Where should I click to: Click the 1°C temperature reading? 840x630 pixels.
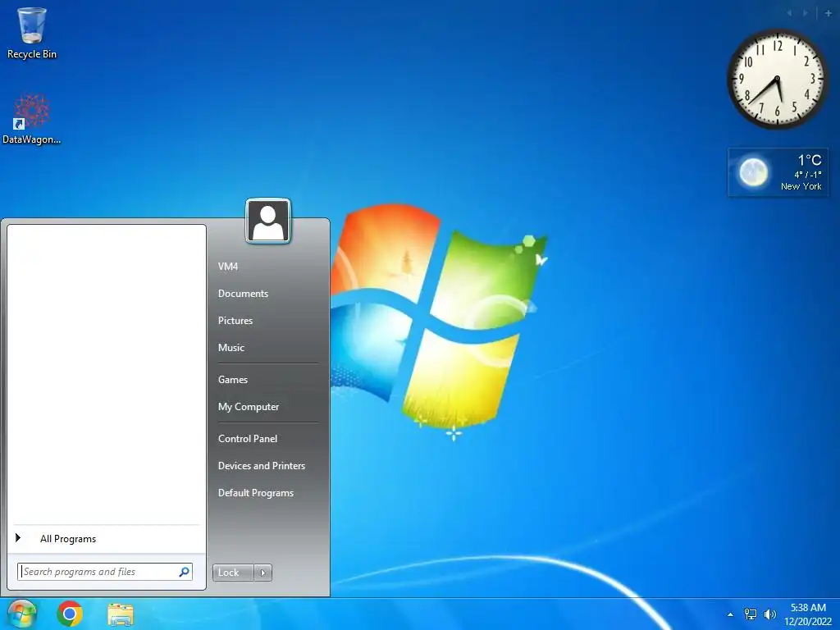[810, 160]
